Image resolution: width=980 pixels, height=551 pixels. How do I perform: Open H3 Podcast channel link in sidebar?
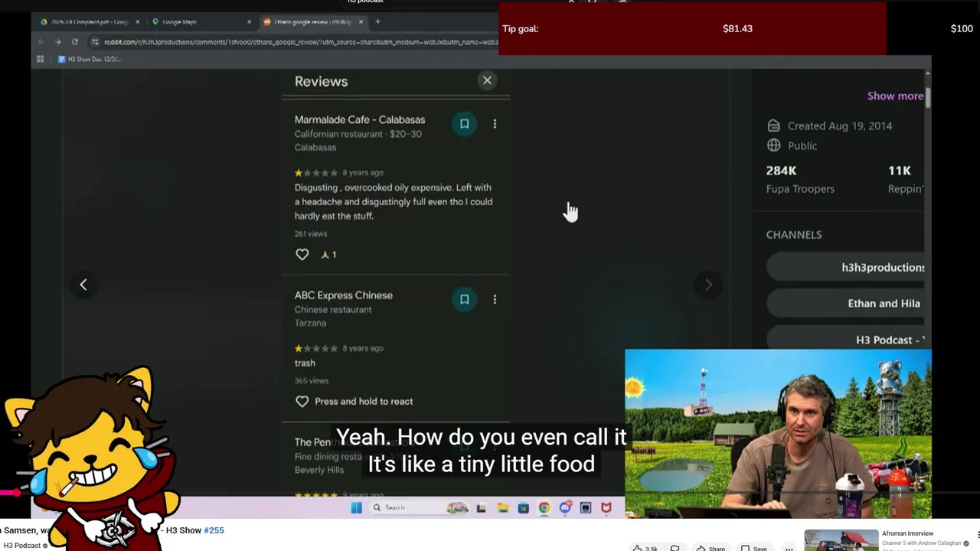[x=846, y=340]
